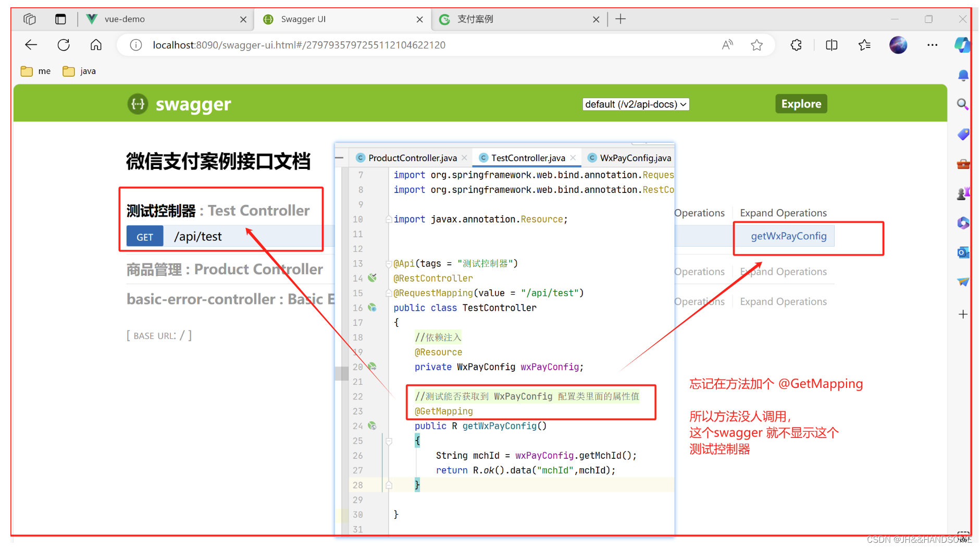Open the java bookmarks folder
Image resolution: width=980 pixels, height=548 pixels.
[x=79, y=71]
